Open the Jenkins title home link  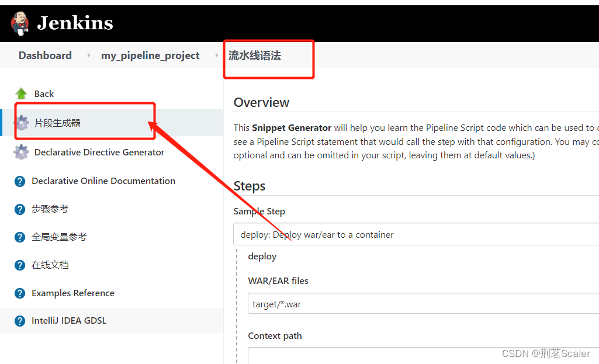coord(75,23)
